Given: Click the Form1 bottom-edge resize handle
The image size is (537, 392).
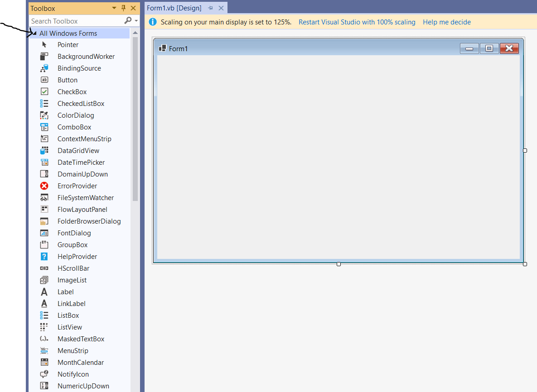Looking at the screenshot, I should pyautogui.click(x=339, y=264).
